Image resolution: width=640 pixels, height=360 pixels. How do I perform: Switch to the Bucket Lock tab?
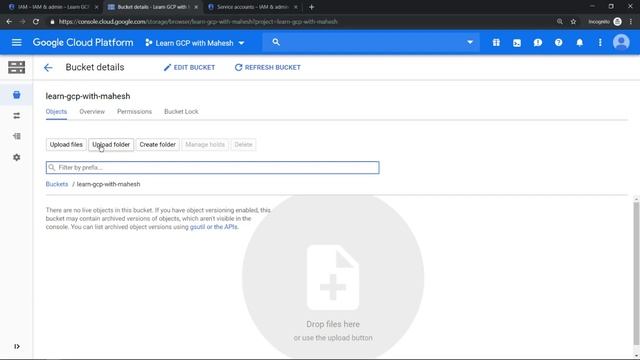tap(181, 111)
